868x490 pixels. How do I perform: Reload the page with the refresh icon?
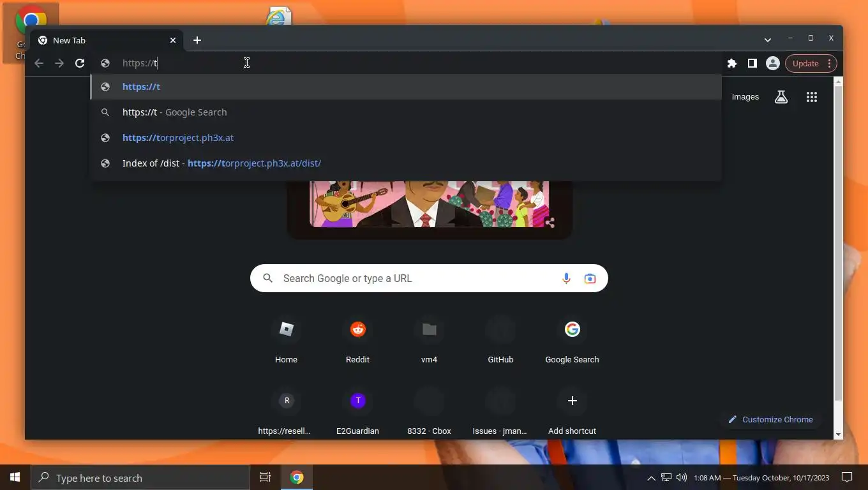click(x=80, y=63)
